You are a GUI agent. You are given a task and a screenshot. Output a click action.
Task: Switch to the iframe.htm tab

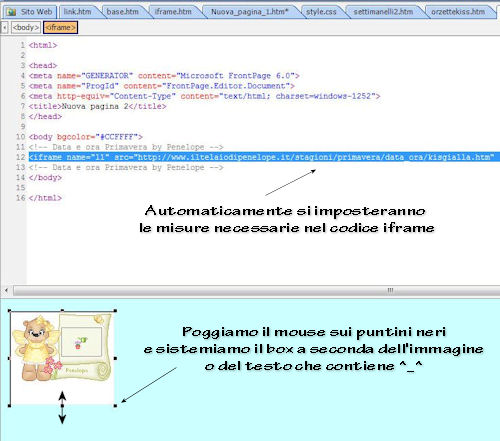173,12
